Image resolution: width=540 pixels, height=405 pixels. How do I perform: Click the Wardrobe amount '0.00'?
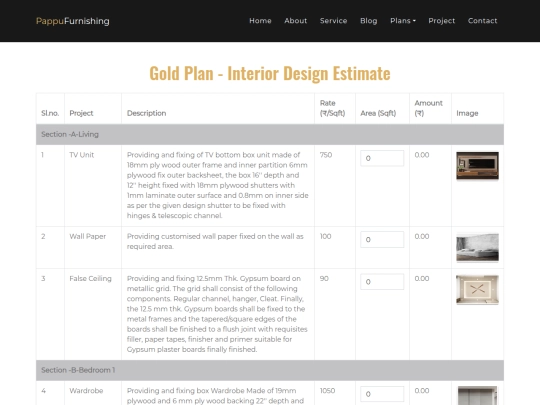tap(422, 391)
